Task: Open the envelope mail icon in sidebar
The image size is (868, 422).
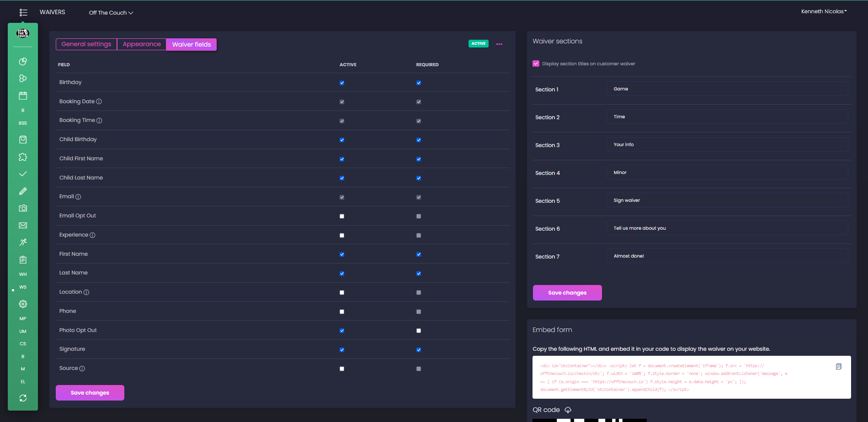Action: coord(23,225)
